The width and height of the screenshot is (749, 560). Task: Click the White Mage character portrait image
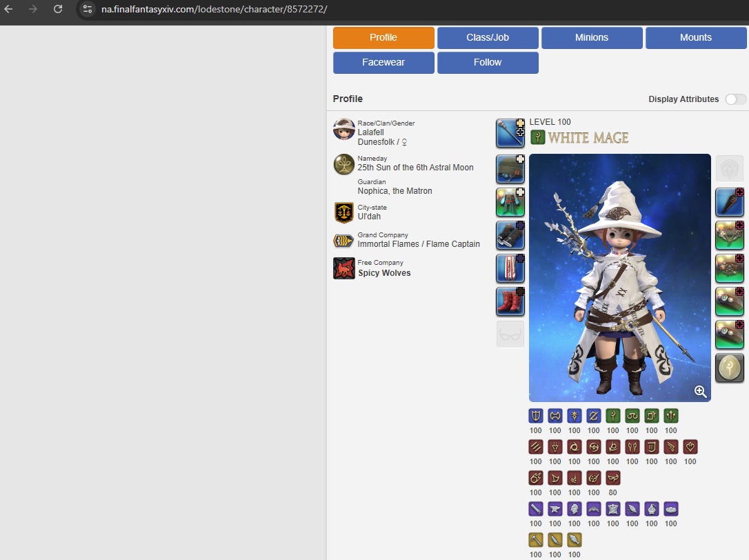pos(619,278)
